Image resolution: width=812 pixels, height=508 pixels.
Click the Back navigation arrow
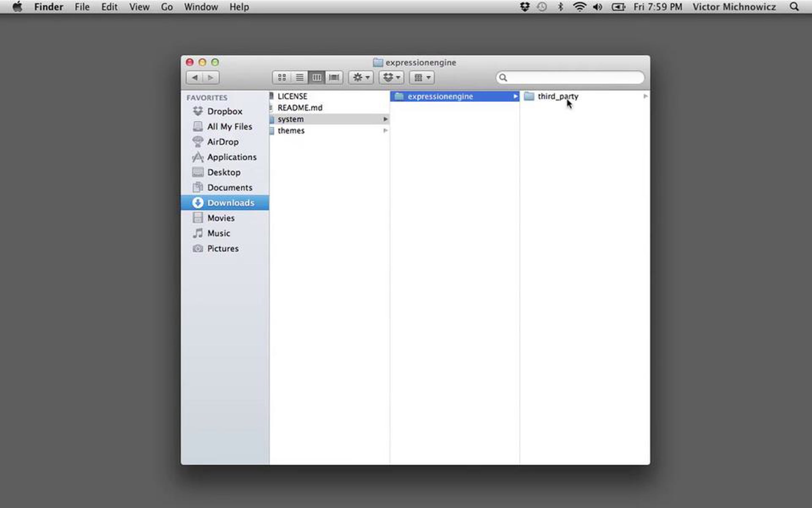(x=195, y=78)
